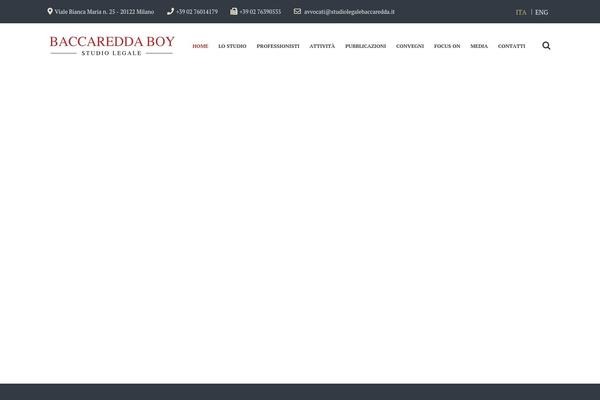Viewport: 600px width, 400px height.
Task: Open the Convegni menu
Action: coord(410,46)
